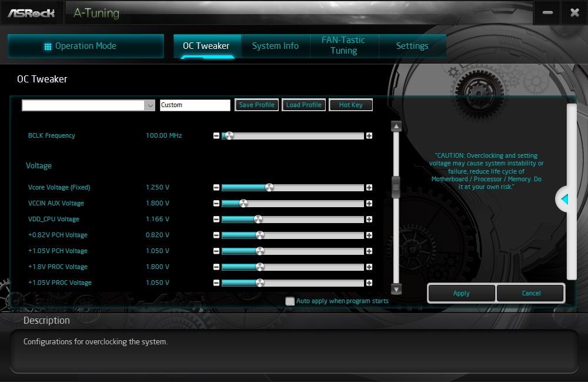This screenshot has height=382, width=588.
Task: Increase VCCIN AUX Voltage with plus icon
Action: tap(369, 203)
